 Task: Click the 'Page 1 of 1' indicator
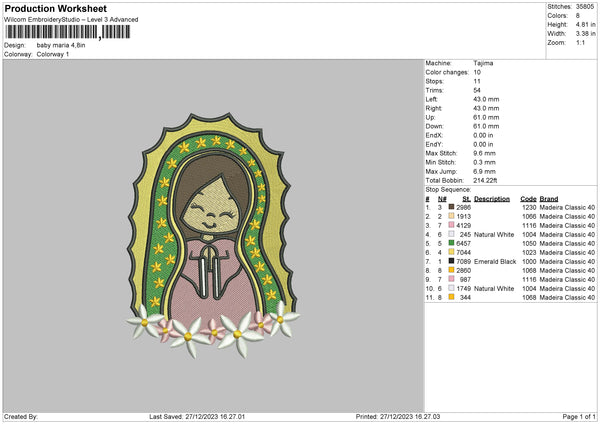pos(579,416)
